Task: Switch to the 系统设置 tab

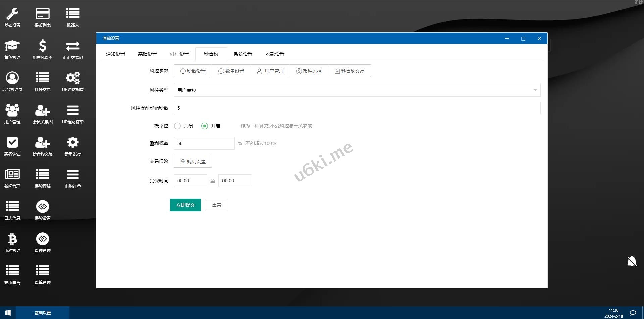Action: (x=243, y=54)
